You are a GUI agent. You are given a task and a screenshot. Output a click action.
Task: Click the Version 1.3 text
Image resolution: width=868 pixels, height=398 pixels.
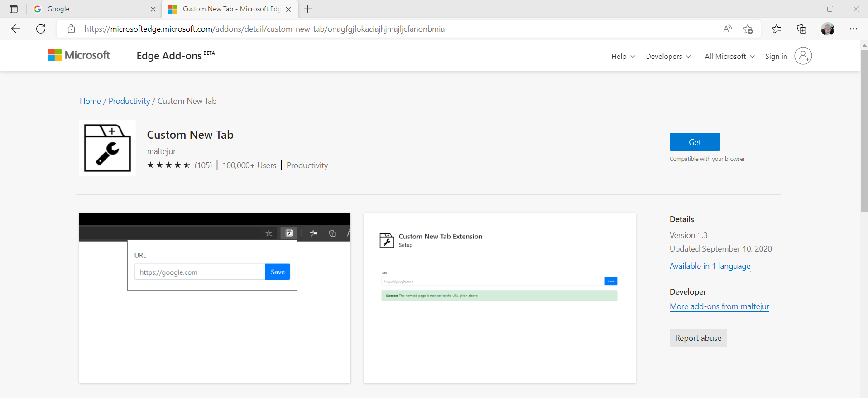click(688, 235)
